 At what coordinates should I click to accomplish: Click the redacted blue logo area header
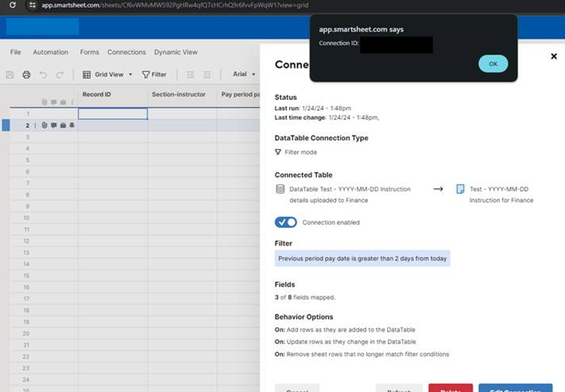tap(42, 27)
